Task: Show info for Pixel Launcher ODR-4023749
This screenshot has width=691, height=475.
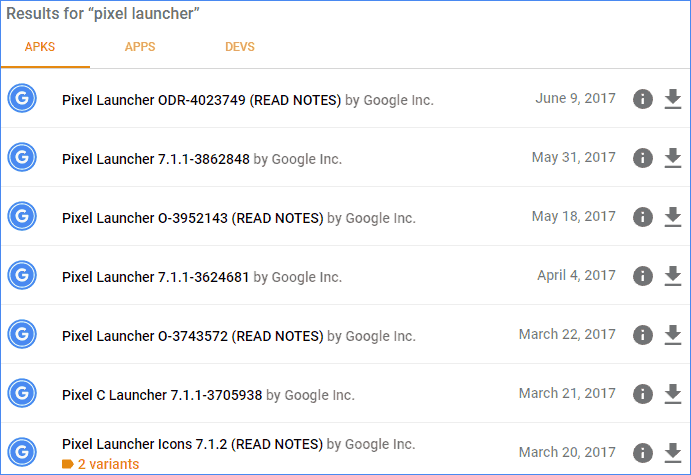Action: pyautogui.click(x=643, y=99)
